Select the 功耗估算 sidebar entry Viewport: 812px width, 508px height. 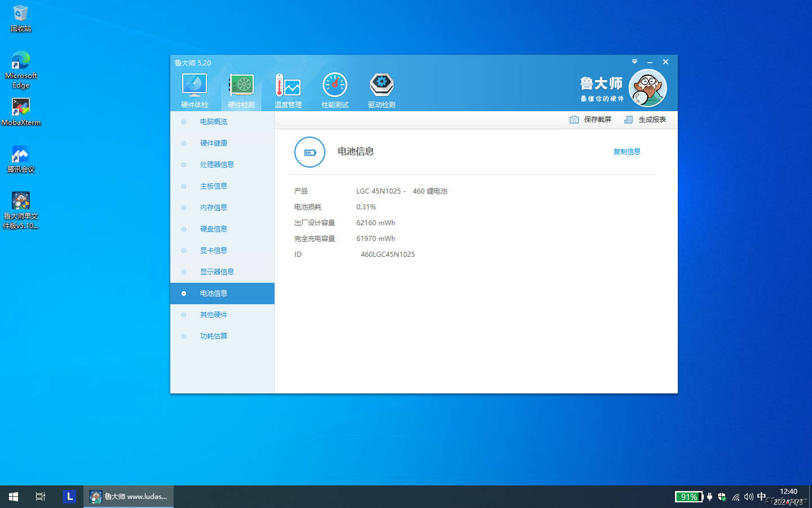pos(214,336)
